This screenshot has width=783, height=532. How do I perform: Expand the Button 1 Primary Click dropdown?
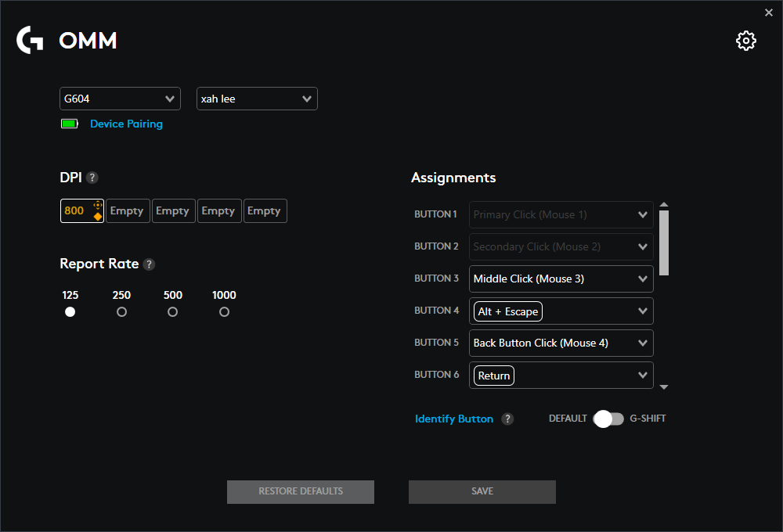561,214
